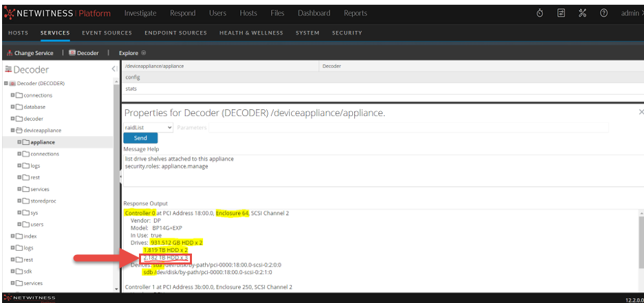Select the sdk tree node
The image size is (644, 303).
click(x=28, y=271)
